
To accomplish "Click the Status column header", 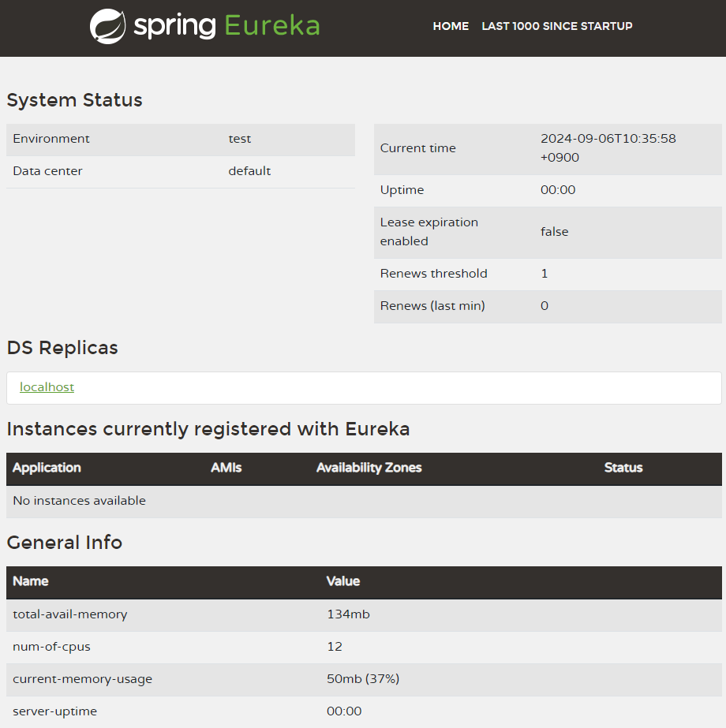I will (x=623, y=468).
